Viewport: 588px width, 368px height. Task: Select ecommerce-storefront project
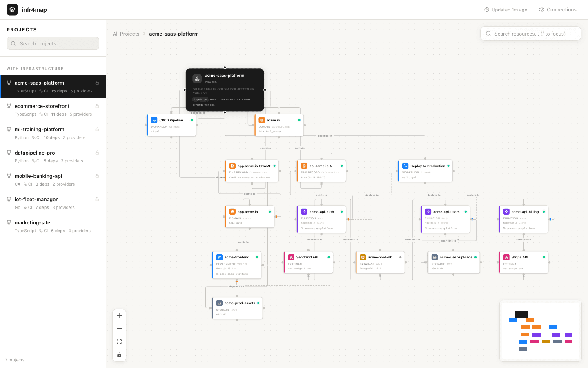[53, 110]
